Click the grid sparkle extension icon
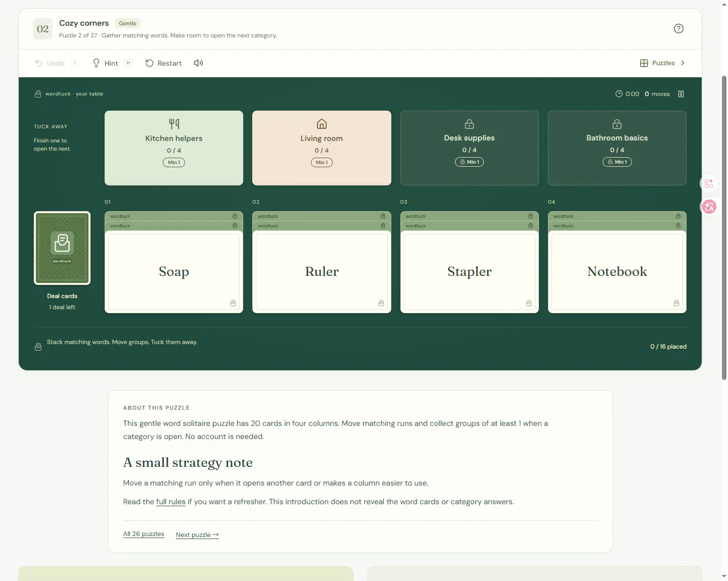The image size is (728, 581). 709,183
